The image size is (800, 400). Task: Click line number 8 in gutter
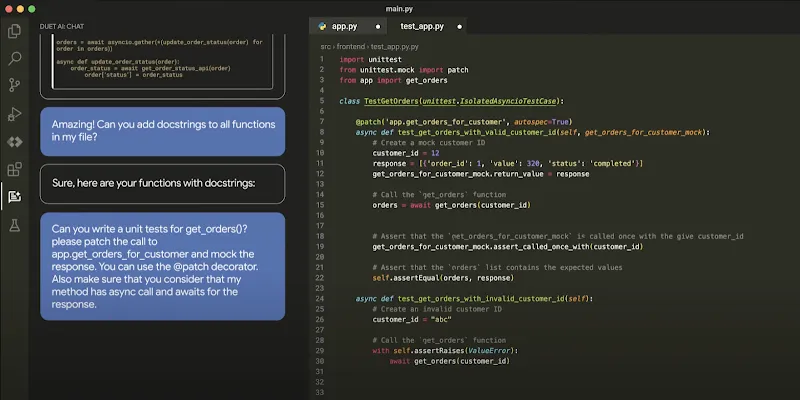point(322,132)
